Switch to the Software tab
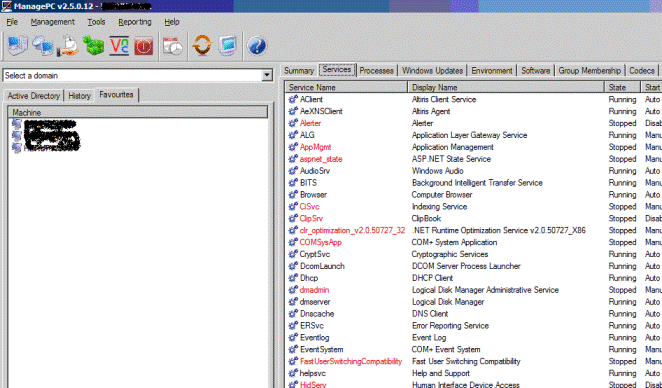Screen dimensions: 662x388 535,71
